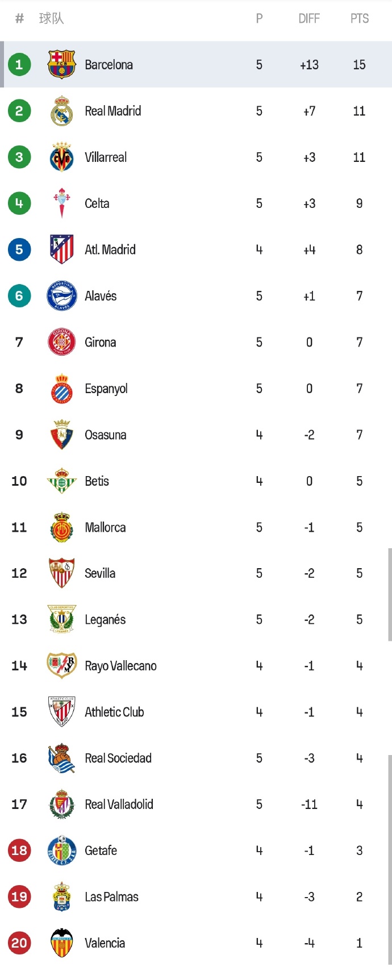
Task: Select the Girona club logo
Action: coord(61,342)
